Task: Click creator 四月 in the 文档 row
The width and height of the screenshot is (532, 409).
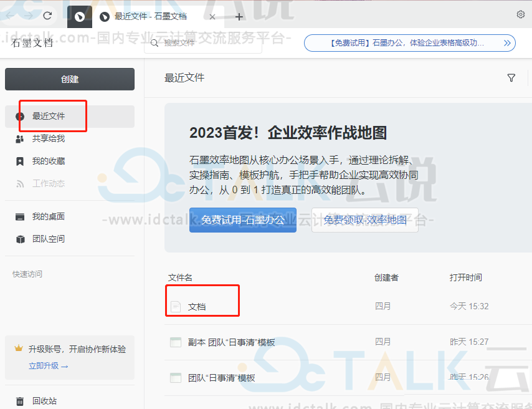Action: pyautogui.click(x=382, y=306)
